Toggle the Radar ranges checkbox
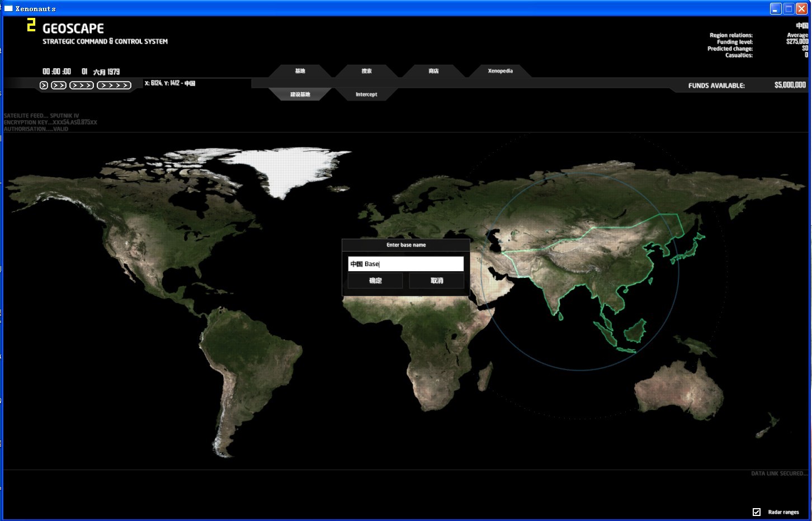 (757, 512)
